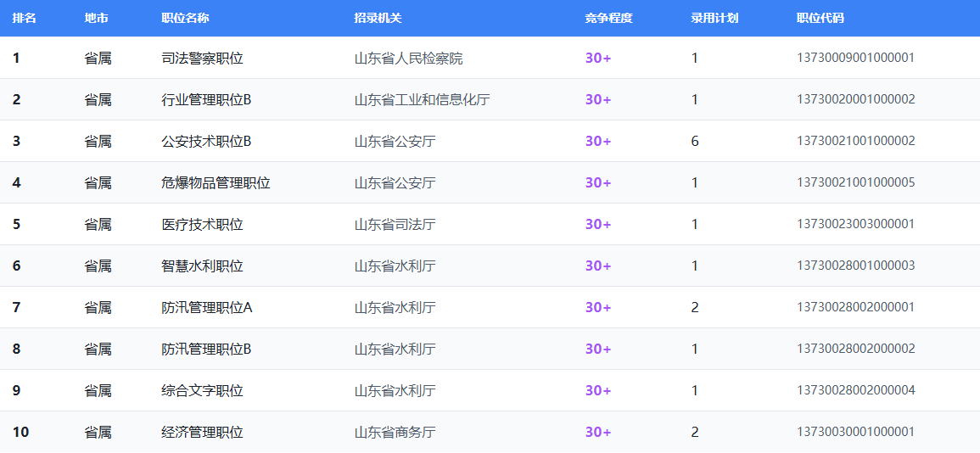Screen dimensions: 980x453
Task: Click the 职位代码 column header
Action: pos(820,18)
